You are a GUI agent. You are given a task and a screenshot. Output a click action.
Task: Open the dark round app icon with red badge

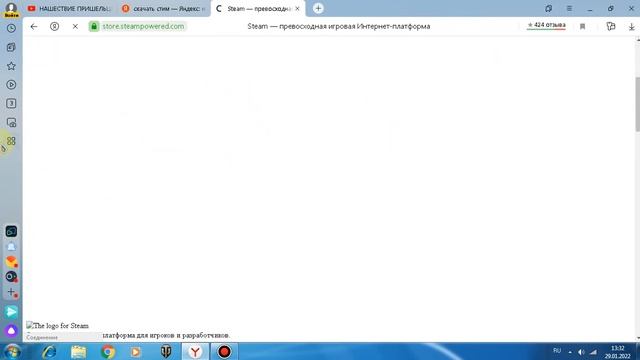(11, 277)
